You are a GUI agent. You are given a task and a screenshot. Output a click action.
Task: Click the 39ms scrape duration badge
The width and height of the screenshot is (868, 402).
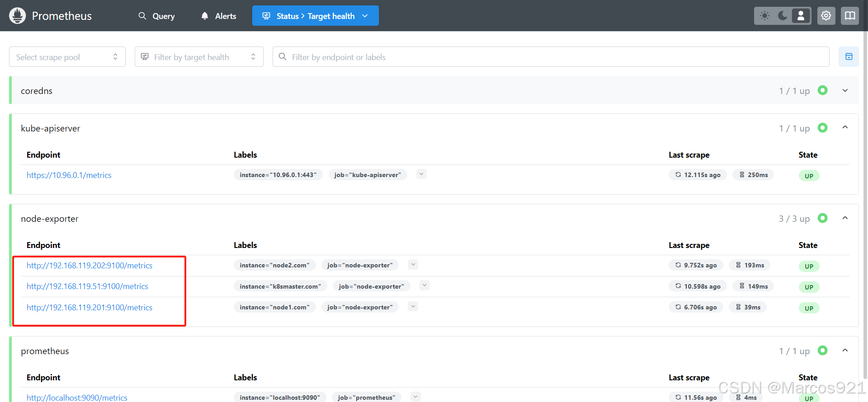[x=748, y=307]
